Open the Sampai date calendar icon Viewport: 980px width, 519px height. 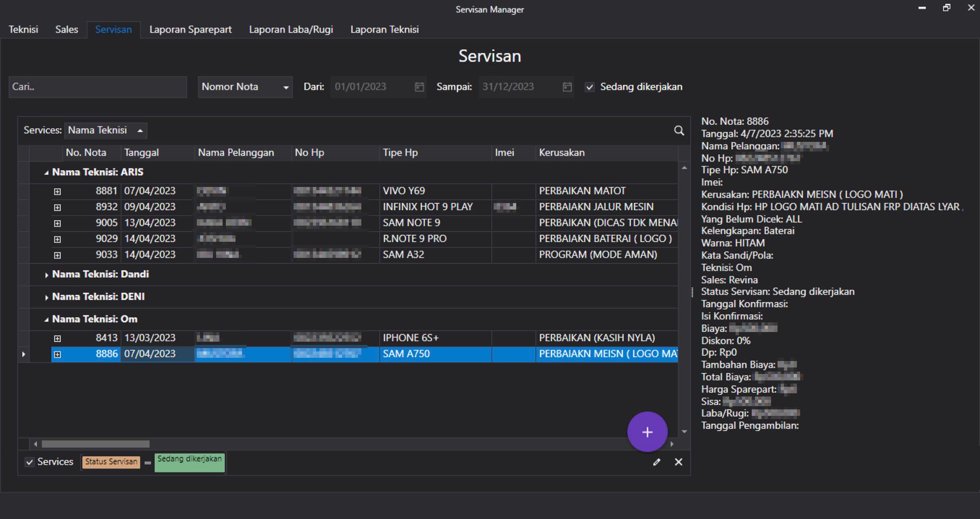[x=567, y=87]
